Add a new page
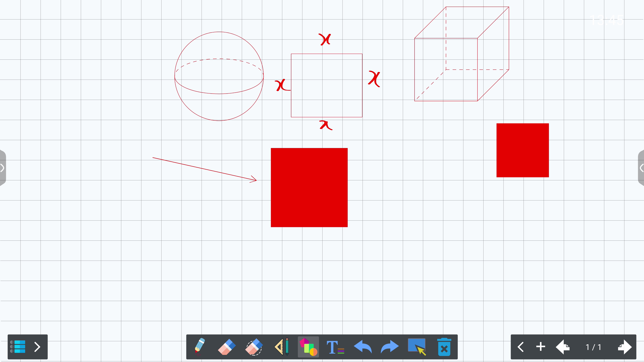This screenshot has height=362, width=644. [x=541, y=347]
